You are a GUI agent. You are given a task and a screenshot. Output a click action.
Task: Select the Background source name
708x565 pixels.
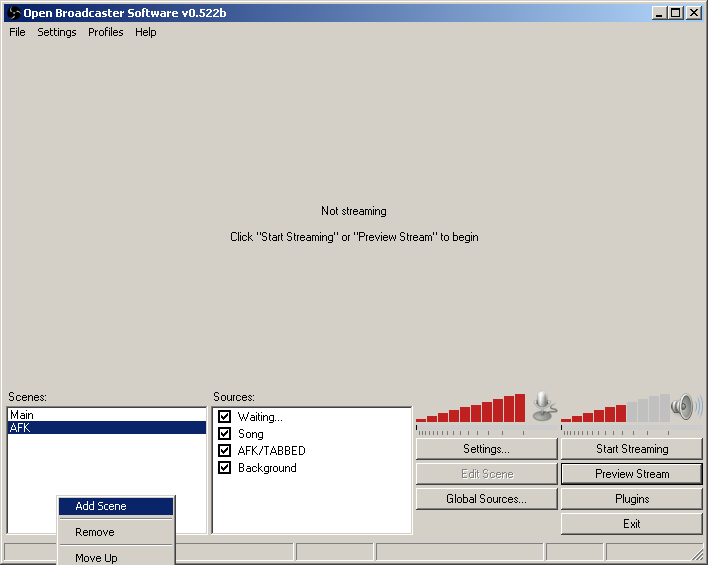click(x=267, y=468)
